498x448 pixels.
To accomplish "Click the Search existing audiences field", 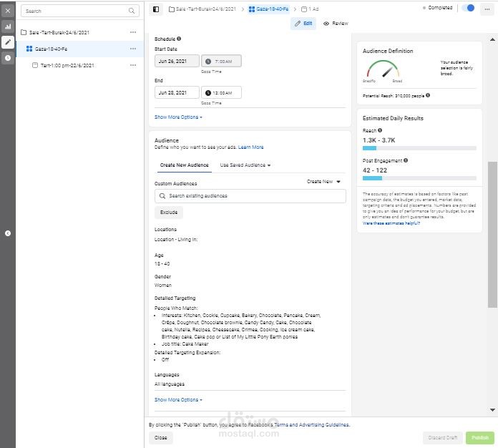I will point(250,196).
